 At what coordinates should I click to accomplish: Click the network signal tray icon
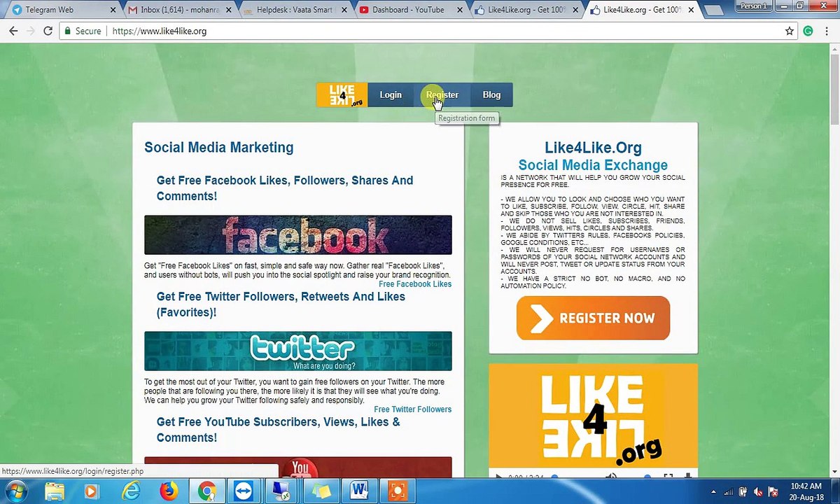pos(728,492)
